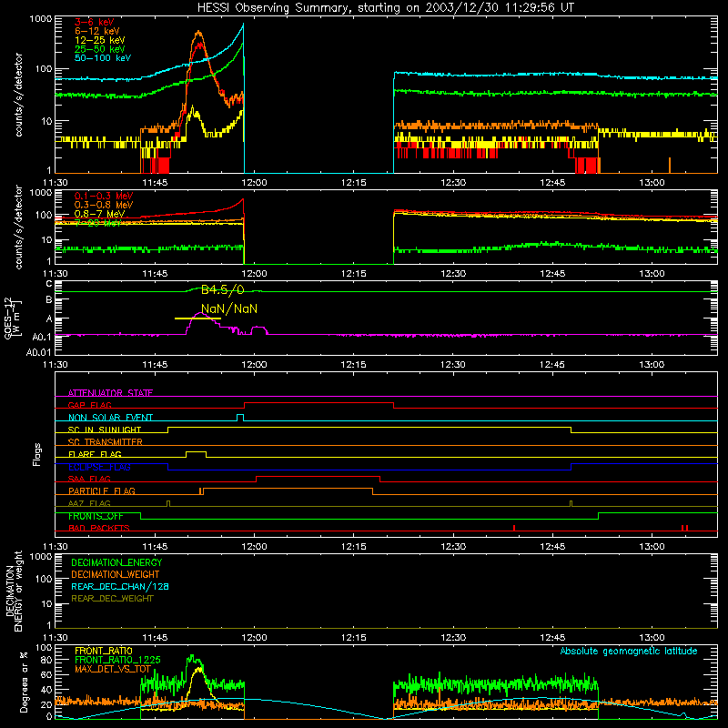Click 'counts/s/detector' axis title of top panel
This screenshot has width=728, height=728.
18,95
